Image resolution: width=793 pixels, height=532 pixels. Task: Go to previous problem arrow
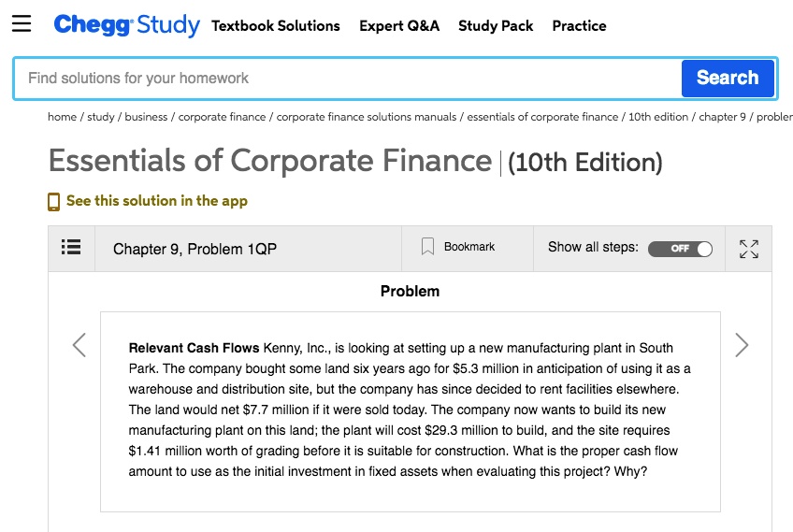coord(79,345)
